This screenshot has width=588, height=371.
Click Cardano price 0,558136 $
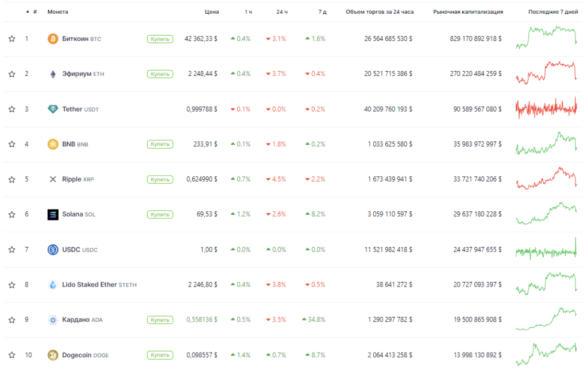[202, 320]
